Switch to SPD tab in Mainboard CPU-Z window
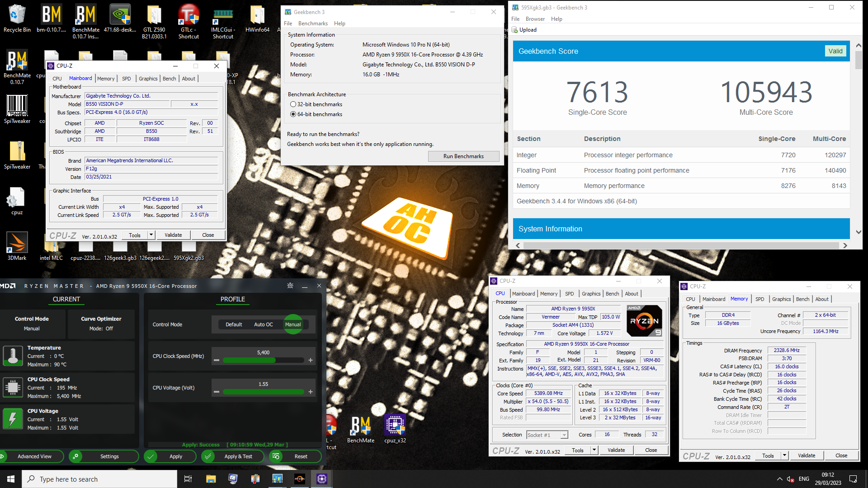The height and width of the screenshot is (488, 868). (127, 79)
